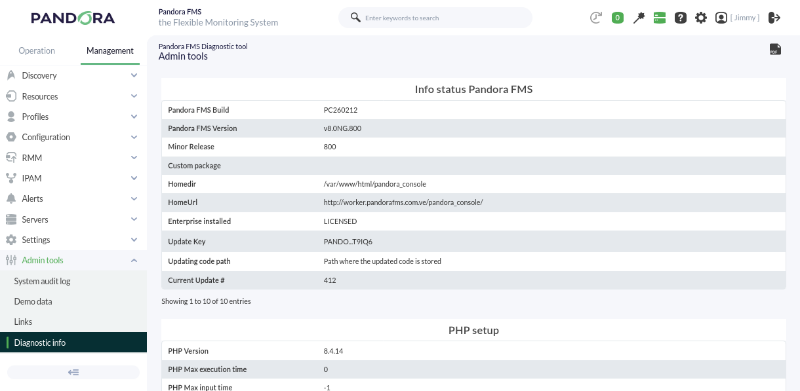Click the Jimmy username link
The width and height of the screenshot is (800, 391).
(745, 18)
